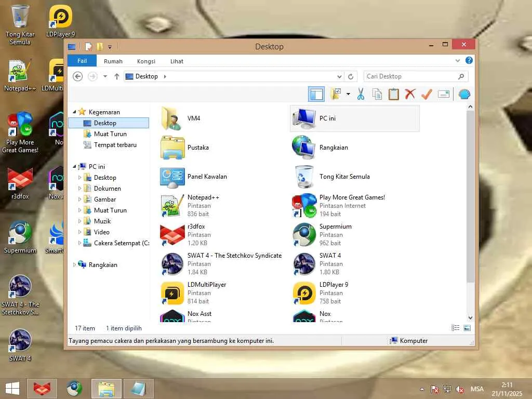Click the Properties card toolbar icon
Viewport: 532px width, 399px height.
click(444, 94)
